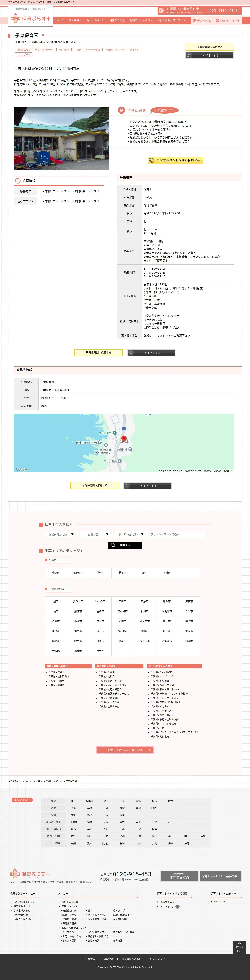
Task: Open the 会社案内 footer link
Action: pyautogui.click(x=90, y=959)
